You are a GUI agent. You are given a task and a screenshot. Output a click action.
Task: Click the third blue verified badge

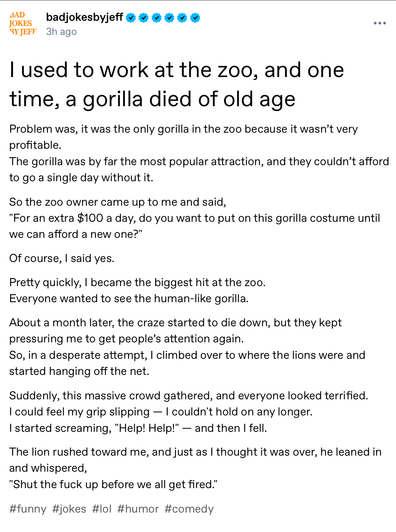tap(157, 17)
